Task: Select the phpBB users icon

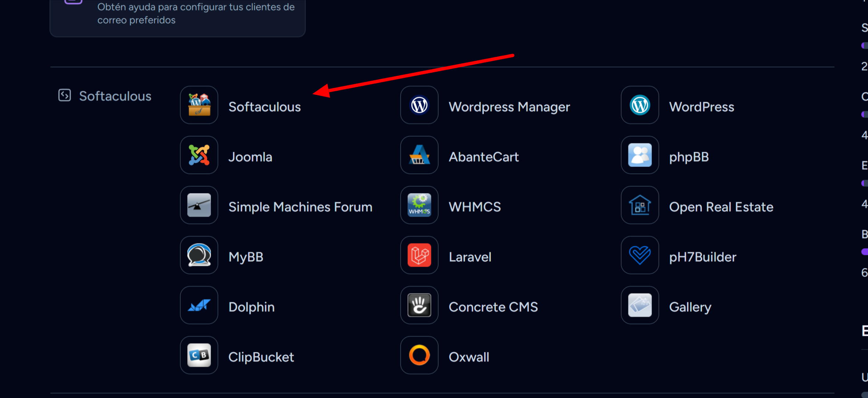Action: click(639, 155)
